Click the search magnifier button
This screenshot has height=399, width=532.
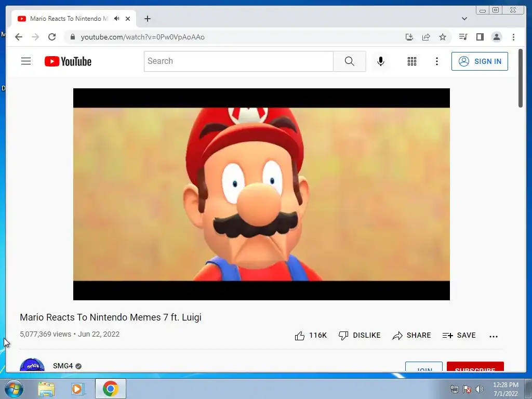pos(350,61)
